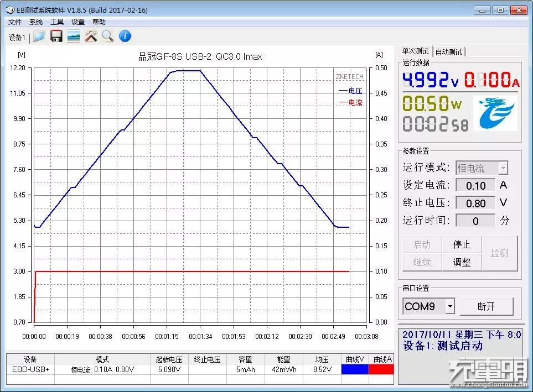Open the 帮助 menu
Screen dimensions: 533x392
pos(99,22)
